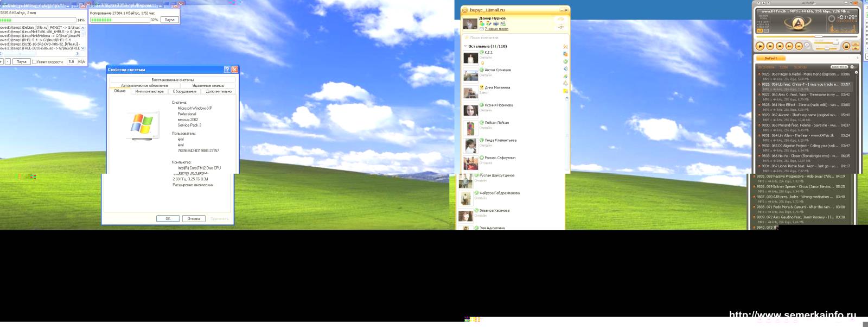
Task: Select track 9837 ATB pres. Jades
Action: (x=800, y=199)
